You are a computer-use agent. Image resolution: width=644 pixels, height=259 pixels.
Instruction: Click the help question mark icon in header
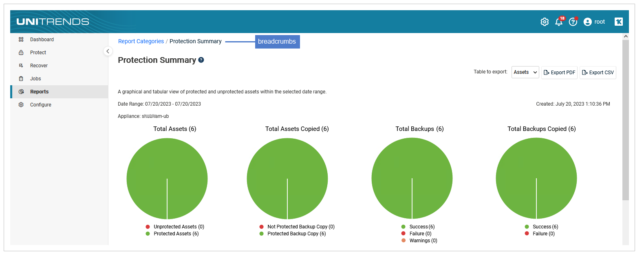pyautogui.click(x=573, y=22)
